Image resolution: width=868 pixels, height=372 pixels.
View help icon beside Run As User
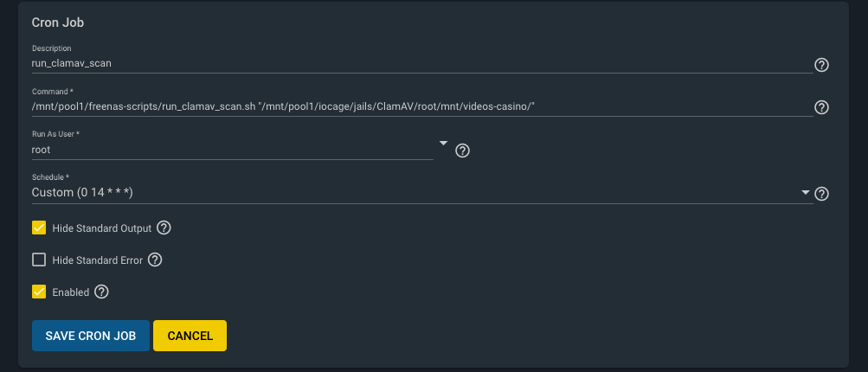point(462,151)
